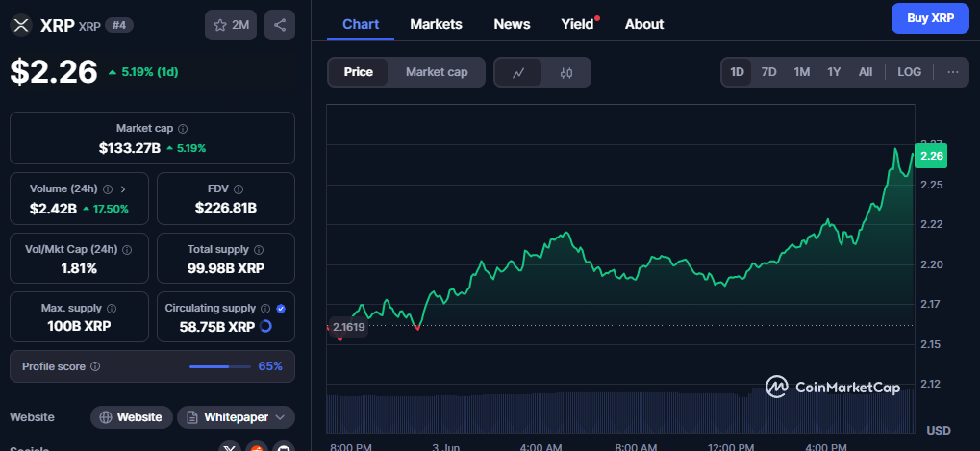
Task: Switch chart to Market cap view
Action: tap(437, 72)
